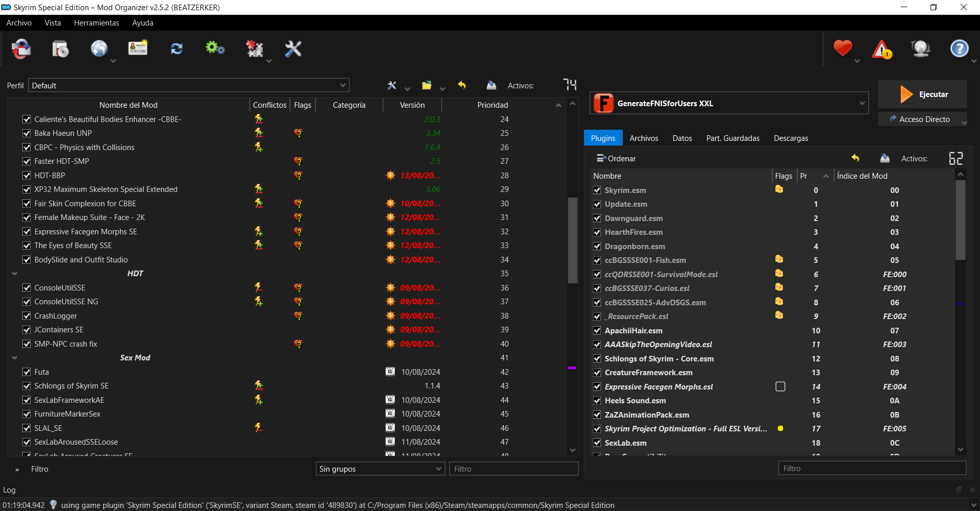980x511 pixels.
Task: Collapse the HDT separator
Action: [x=14, y=274]
